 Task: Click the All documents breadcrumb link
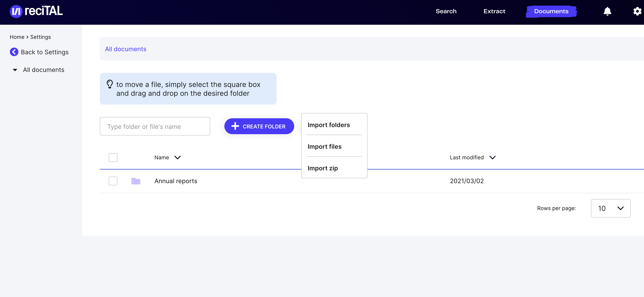coord(125,49)
